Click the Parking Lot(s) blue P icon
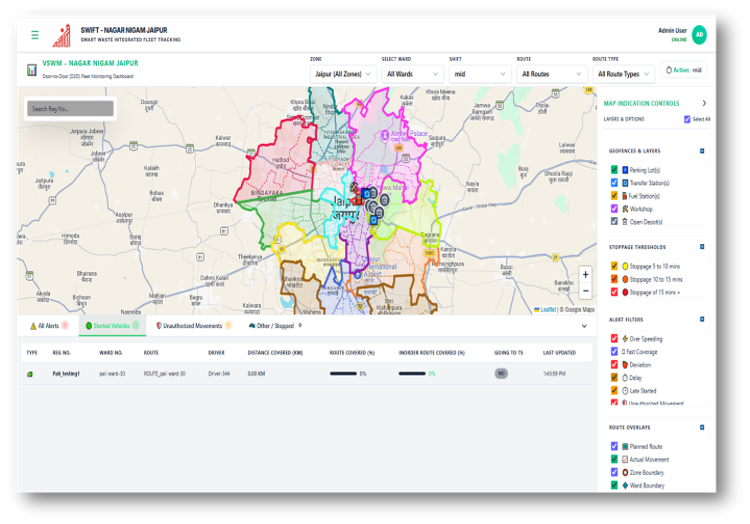Screen dimensions: 750x524 (x=625, y=170)
